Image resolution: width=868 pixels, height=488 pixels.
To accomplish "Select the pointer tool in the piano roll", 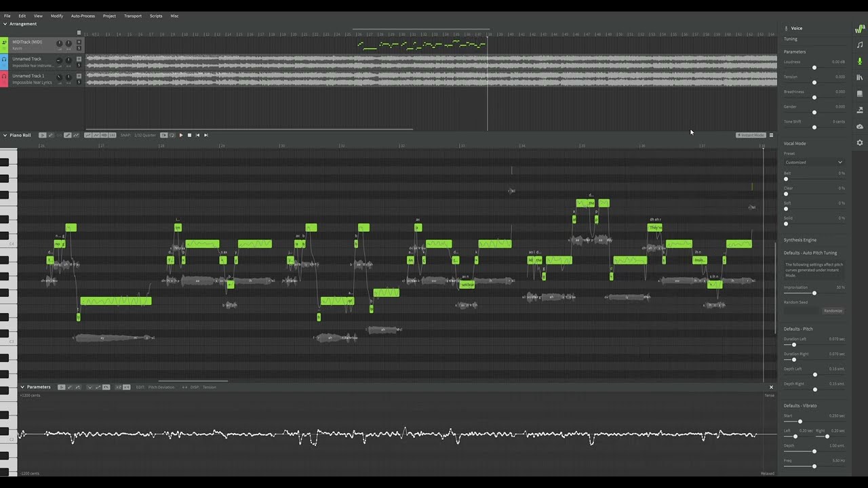I will 43,135.
